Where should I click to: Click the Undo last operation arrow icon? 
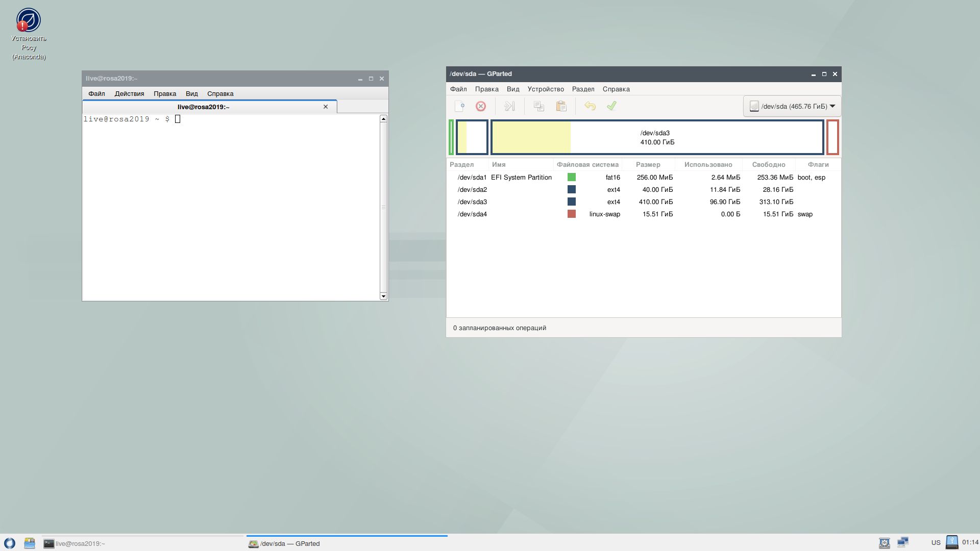click(590, 106)
